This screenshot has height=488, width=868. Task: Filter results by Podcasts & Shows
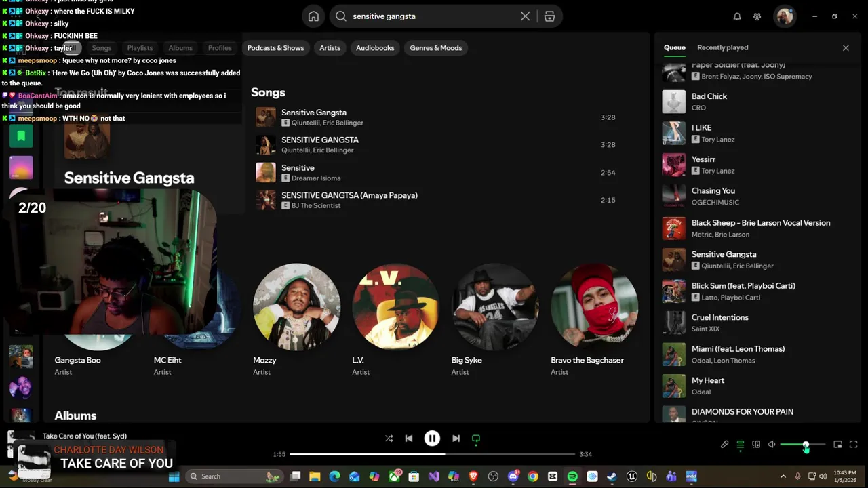[x=275, y=48]
